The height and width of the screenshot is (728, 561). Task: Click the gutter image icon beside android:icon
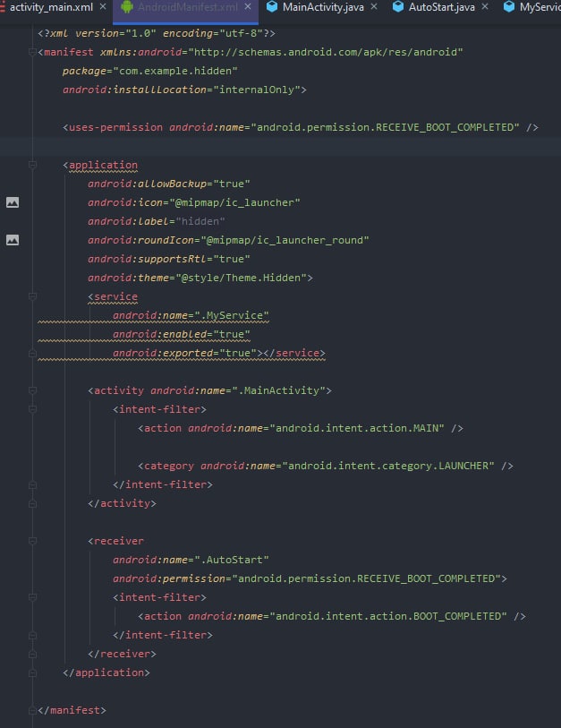[x=13, y=202]
